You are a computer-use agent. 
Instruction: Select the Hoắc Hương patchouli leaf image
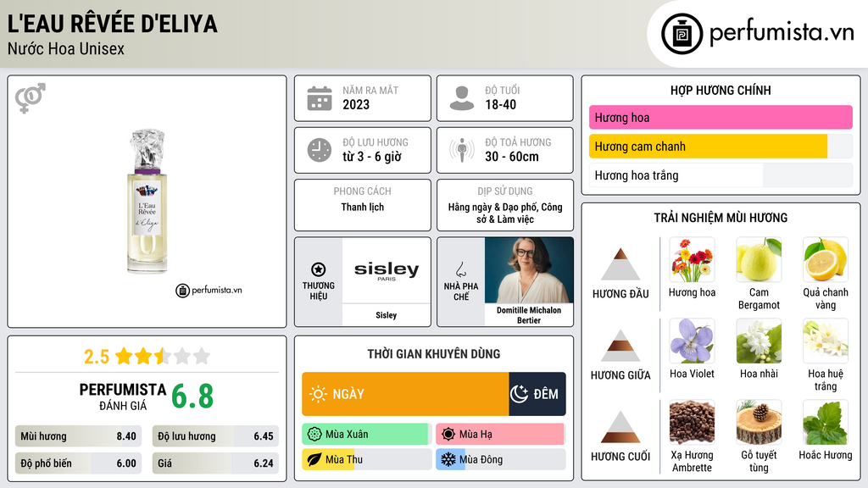pyautogui.click(x=826, y=422)
